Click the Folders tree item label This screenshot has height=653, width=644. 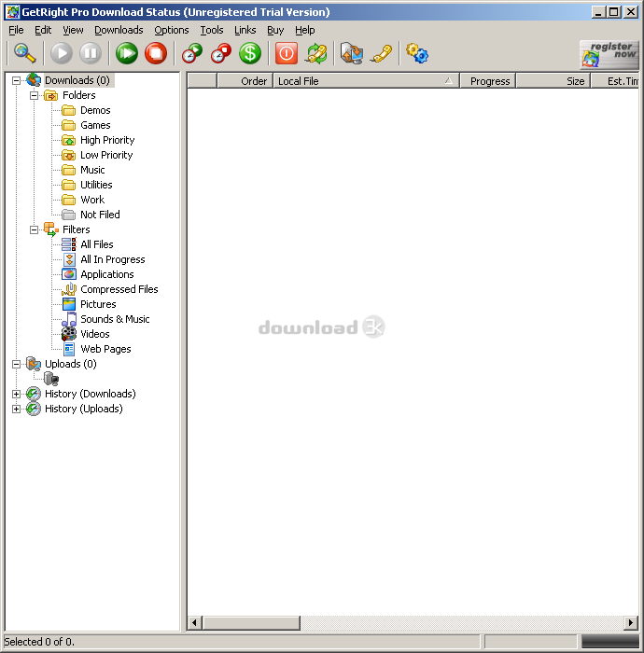pyautogui.click(x=78, y=95)
